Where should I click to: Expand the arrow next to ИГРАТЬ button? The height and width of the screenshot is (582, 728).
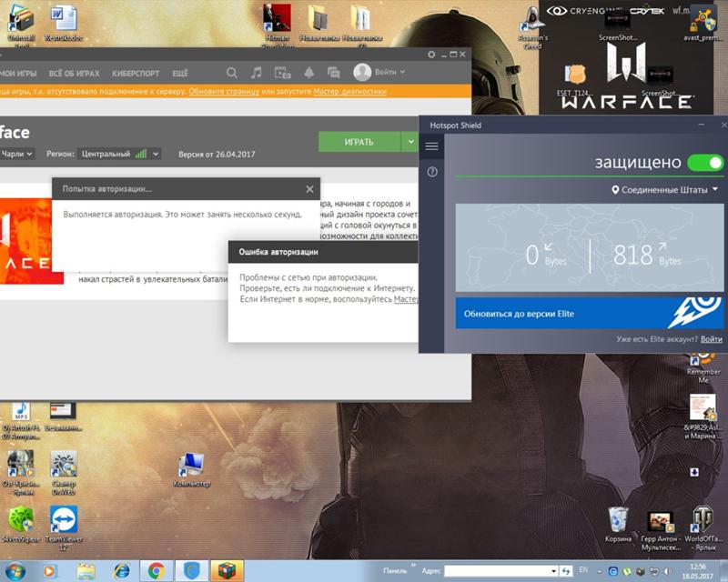tap(410, 142)
